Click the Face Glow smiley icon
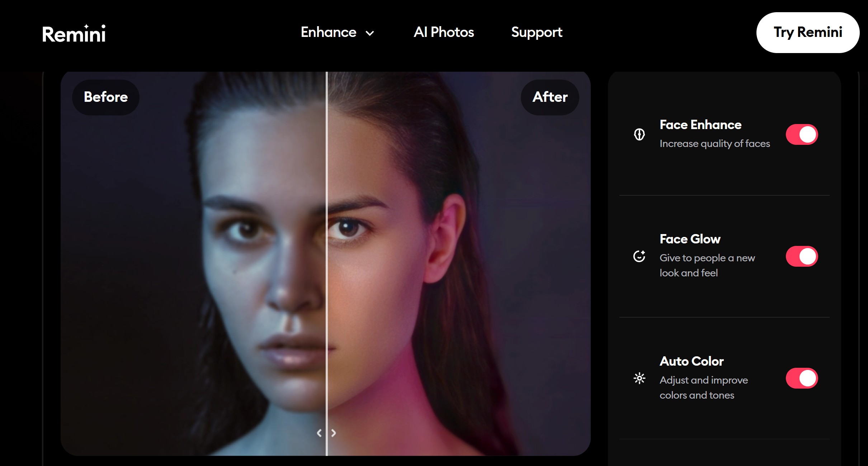The height and width of the screenshot is (466, 868). pos(639,256)
